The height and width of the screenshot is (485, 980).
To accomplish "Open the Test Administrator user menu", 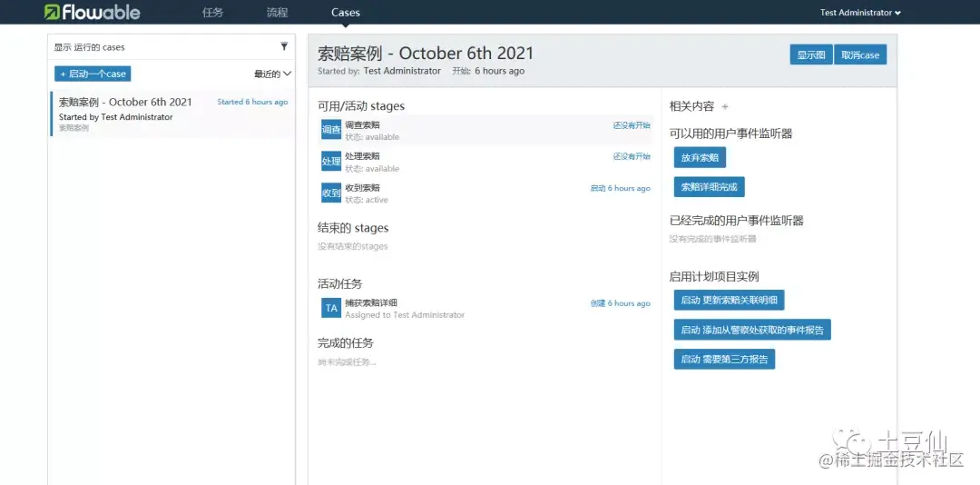I will 860,12.
